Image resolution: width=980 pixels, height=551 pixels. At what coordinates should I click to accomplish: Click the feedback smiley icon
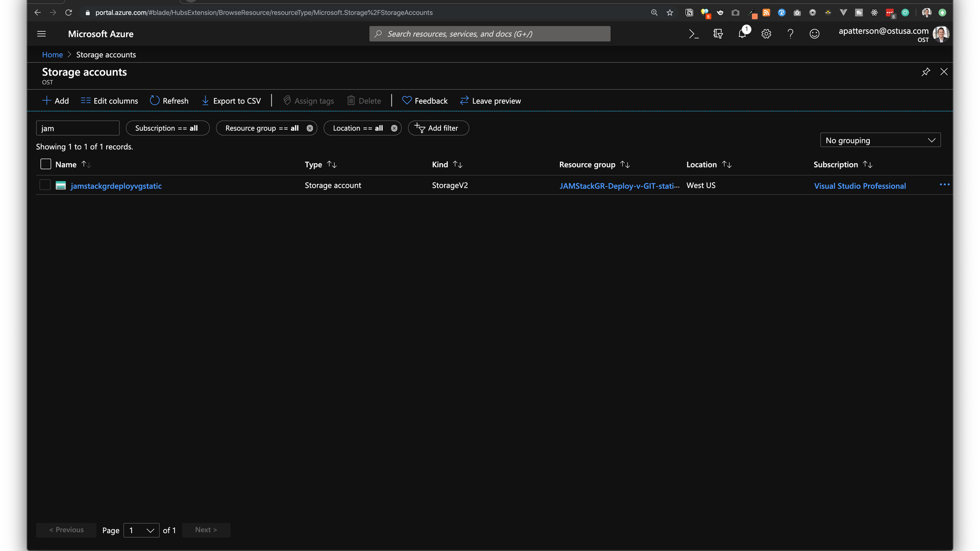point(814,34)
